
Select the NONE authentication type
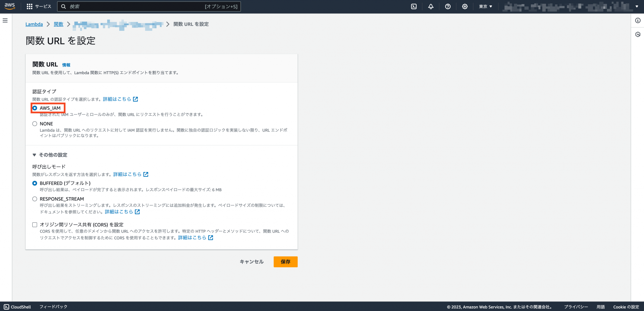point(35,124)
